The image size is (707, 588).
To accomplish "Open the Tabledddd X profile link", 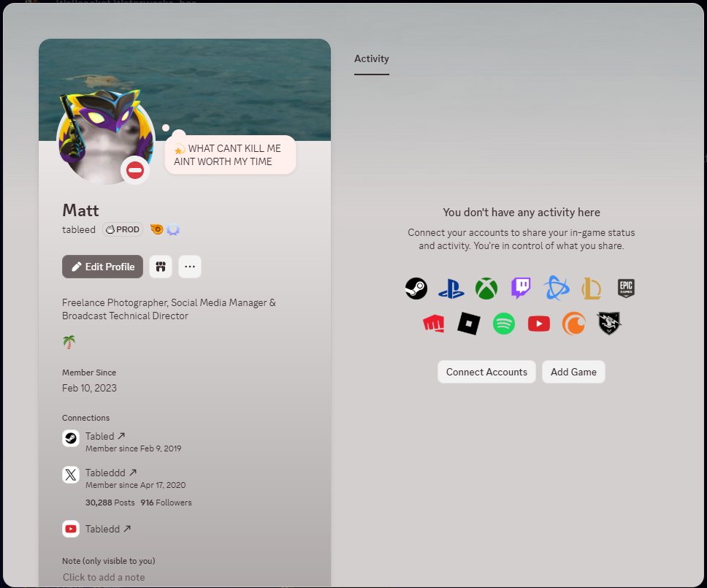I will (111, 473).
